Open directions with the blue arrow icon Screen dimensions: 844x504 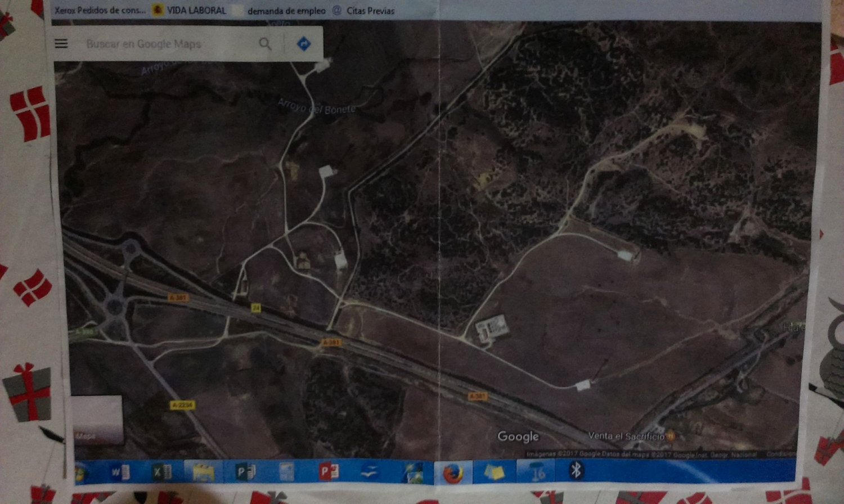[304, 44]
